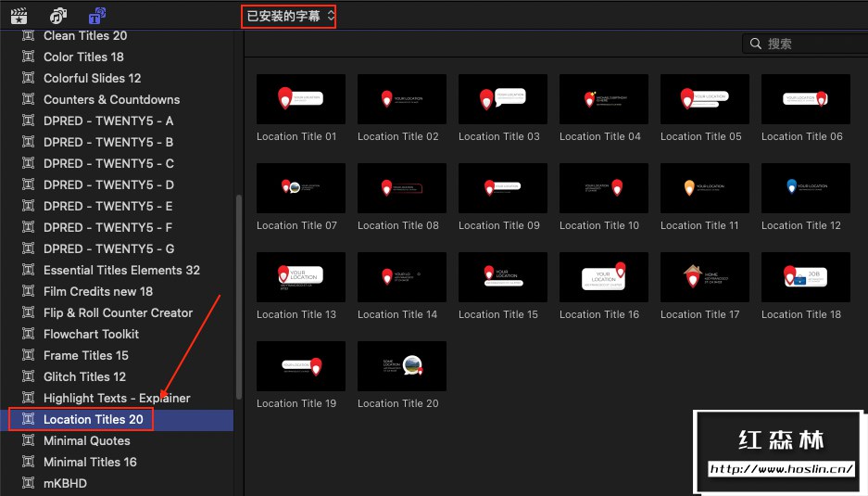
Task: Select Location Title 18 thumbnail
Action: click(x=805, y=277)
